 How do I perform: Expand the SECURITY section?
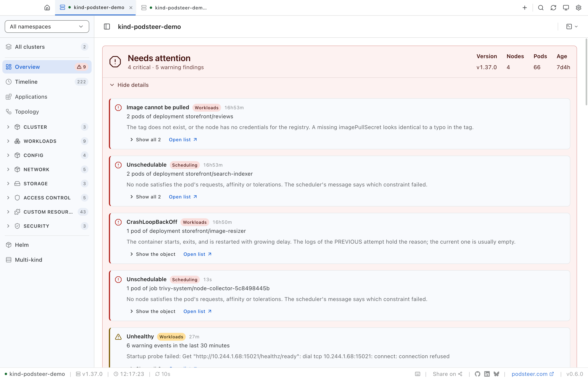tap(47, 226)
